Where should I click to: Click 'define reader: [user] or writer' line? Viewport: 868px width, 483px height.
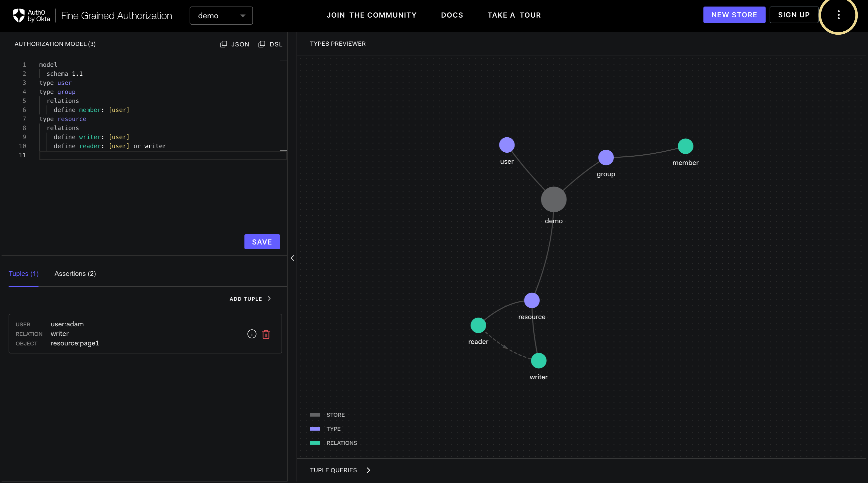coord(110,146)
